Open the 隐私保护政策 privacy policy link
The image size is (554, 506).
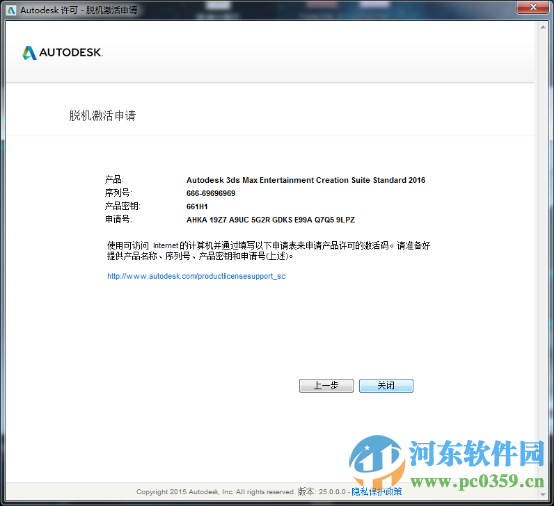(x=376, y=492)
